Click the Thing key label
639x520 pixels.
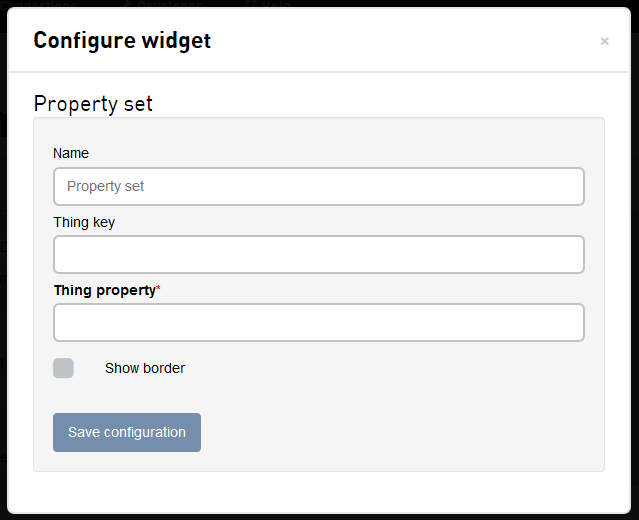click(x=84, y=222)
